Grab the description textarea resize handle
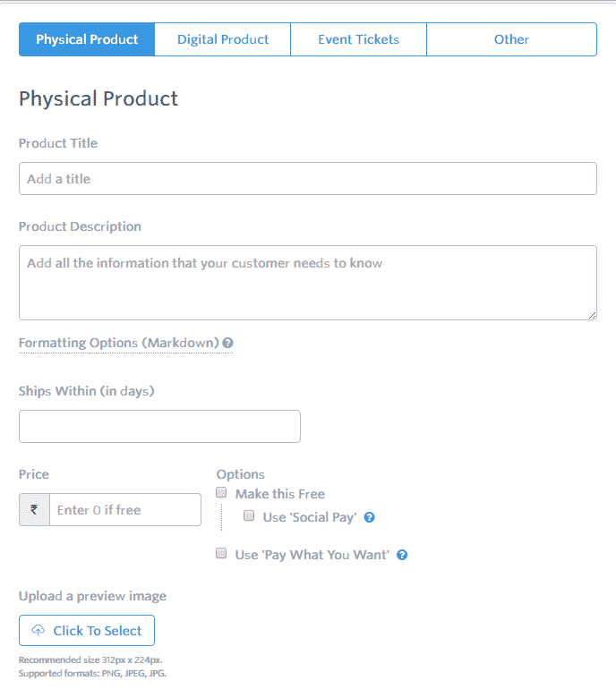 pos(592,315)
